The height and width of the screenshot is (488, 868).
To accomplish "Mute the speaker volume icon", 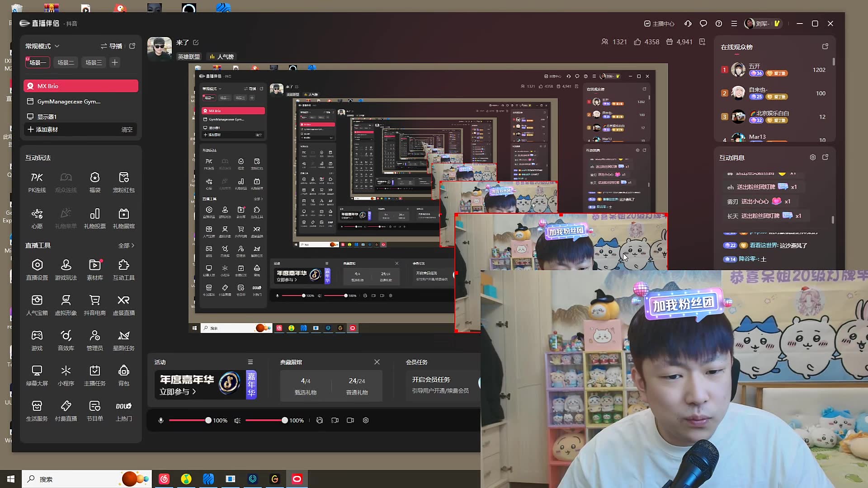I will 237,420.
